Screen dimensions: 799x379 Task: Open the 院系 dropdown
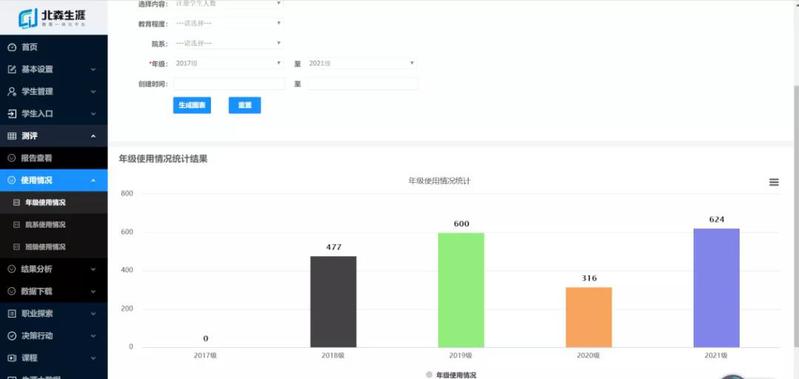[228, 43]
